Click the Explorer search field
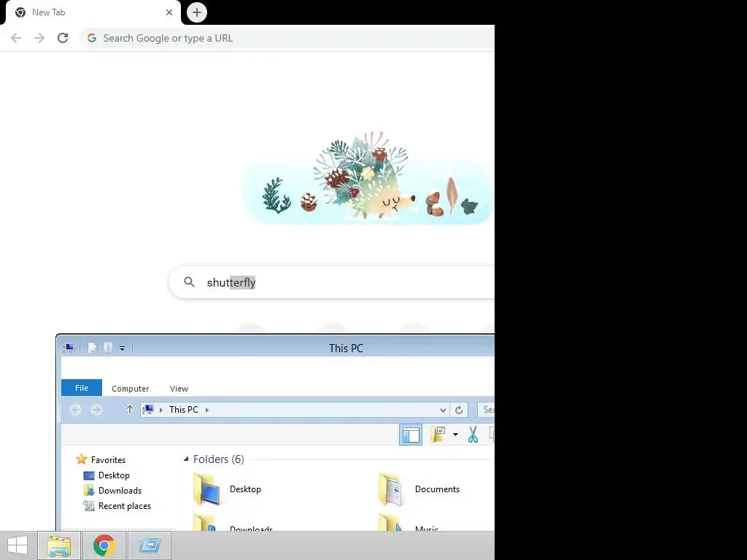This screenshot has width=747, height=560. (x=486, y=410)
